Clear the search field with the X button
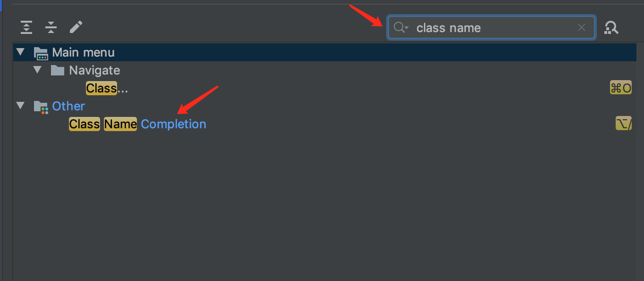The width and height of the screenshot is (644, 281). [x=582, y=27]
